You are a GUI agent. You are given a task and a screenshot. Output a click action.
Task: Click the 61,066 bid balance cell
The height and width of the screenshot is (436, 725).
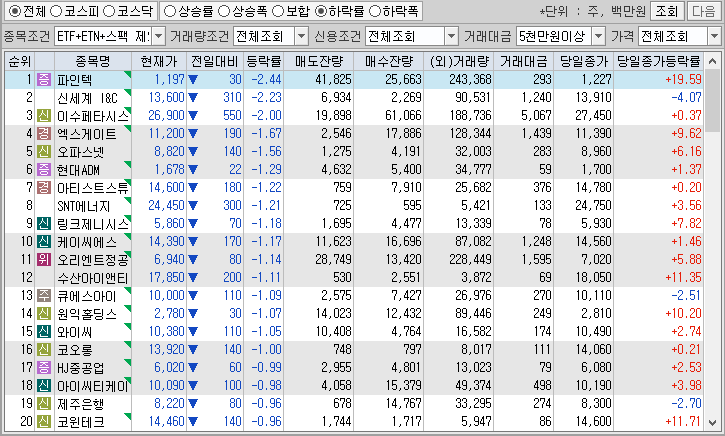click(403, 116)
